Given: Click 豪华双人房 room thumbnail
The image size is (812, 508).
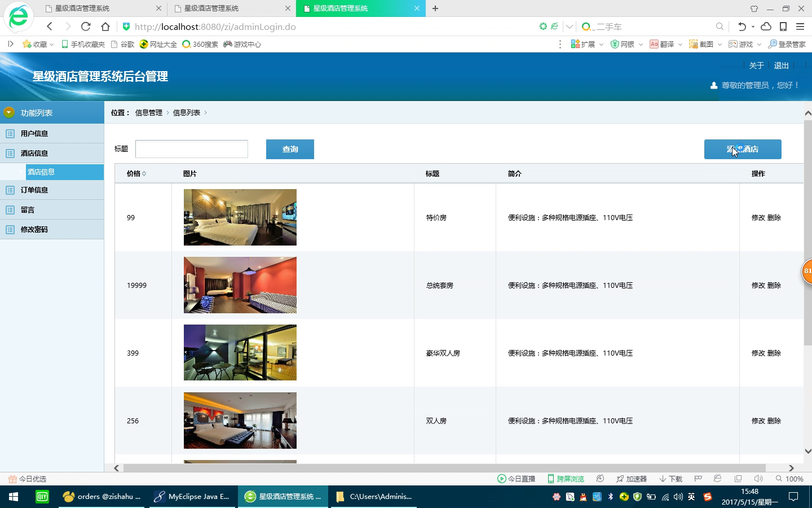Looking at the screenshot, I should [x=240, y=353].
